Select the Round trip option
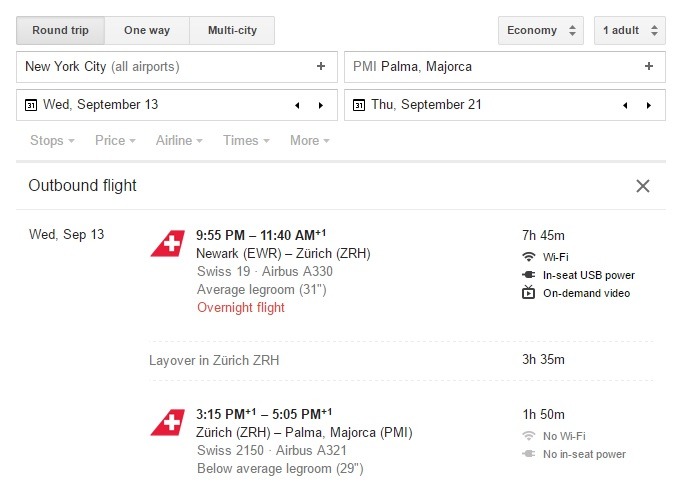The height and width of the screenshot is (496, 684). point(60,31)
